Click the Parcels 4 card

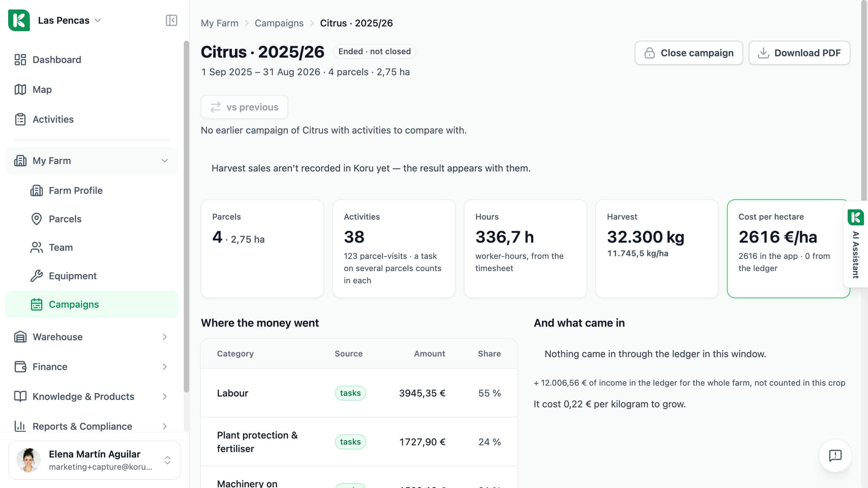click(262, 249)
